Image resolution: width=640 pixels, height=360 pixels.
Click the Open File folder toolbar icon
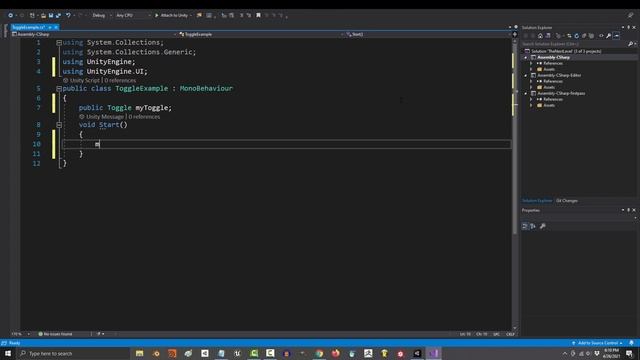(x=43, y=16)
